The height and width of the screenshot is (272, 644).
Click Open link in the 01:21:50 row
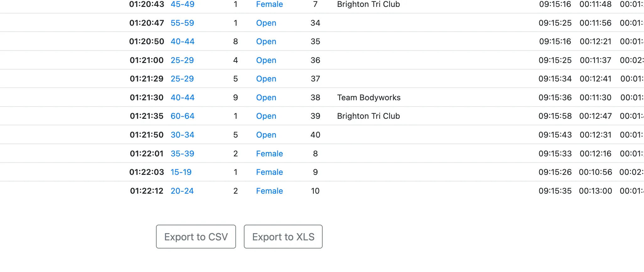point(266,135)
